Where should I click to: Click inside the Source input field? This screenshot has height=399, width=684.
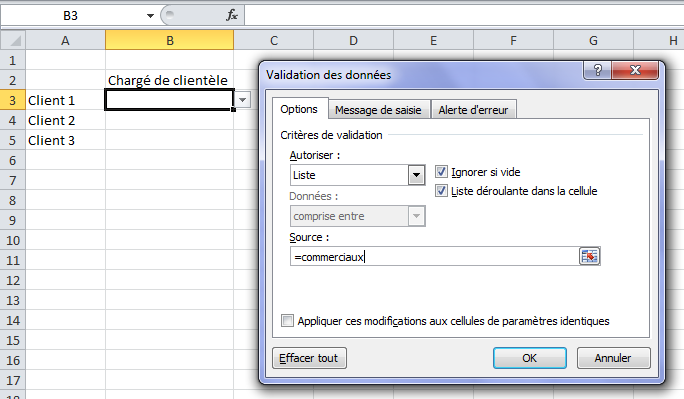click(x=435, y=256)
